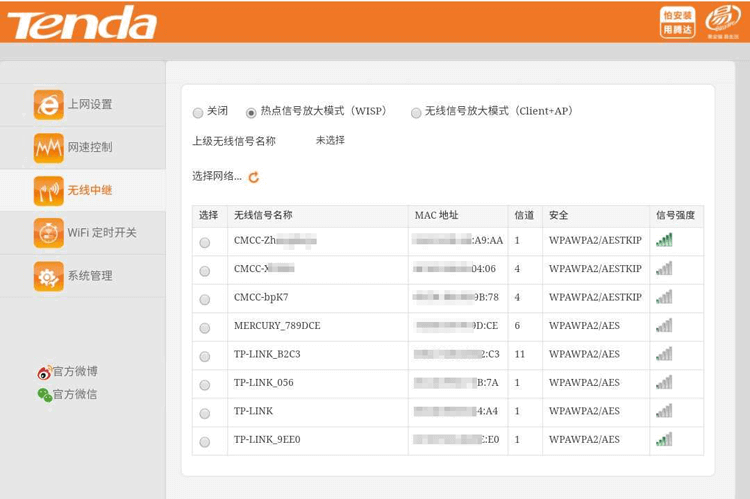750x499 pixels.
Task: Open the 系统管理 menu item
Action: tap(90, 276)
